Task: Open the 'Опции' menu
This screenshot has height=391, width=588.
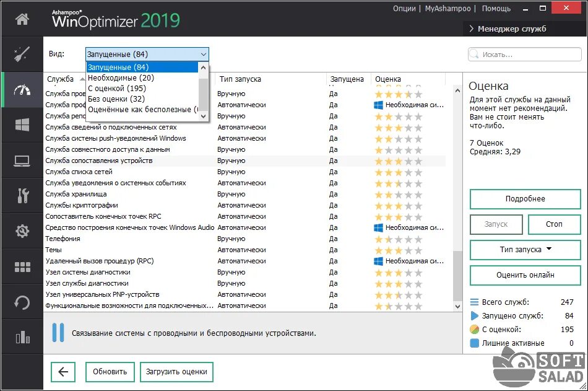Action: click(404, 8)
